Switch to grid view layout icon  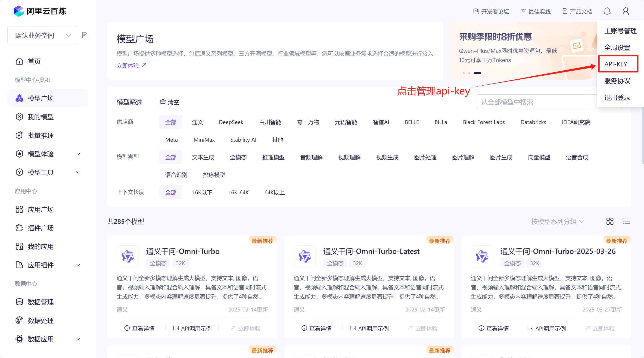610,221
